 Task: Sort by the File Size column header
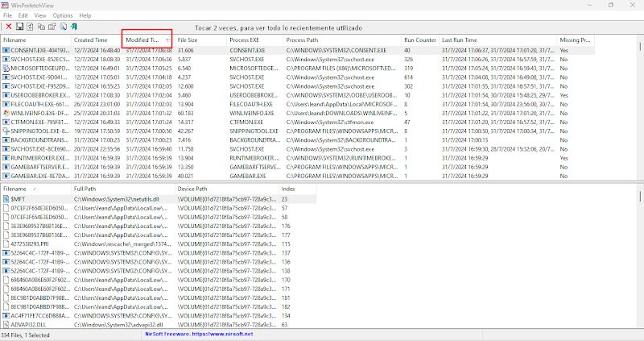(x=200, y=40)
